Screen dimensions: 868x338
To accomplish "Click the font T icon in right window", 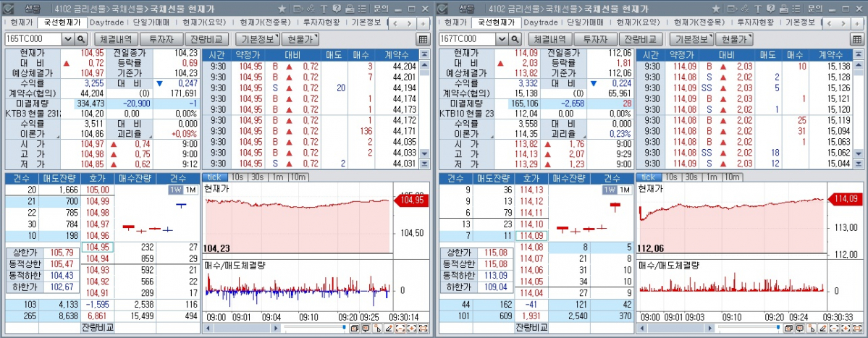I will click(x=757, y=9).
